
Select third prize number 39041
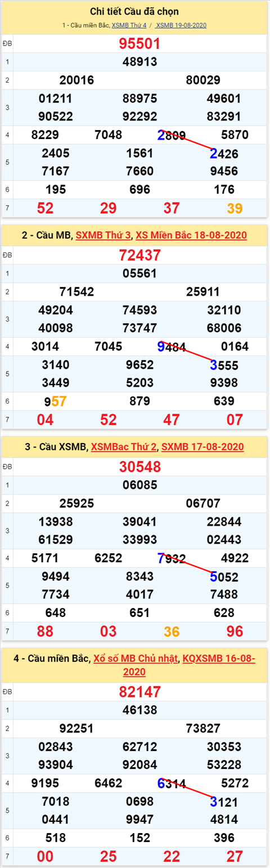(140, 522)
